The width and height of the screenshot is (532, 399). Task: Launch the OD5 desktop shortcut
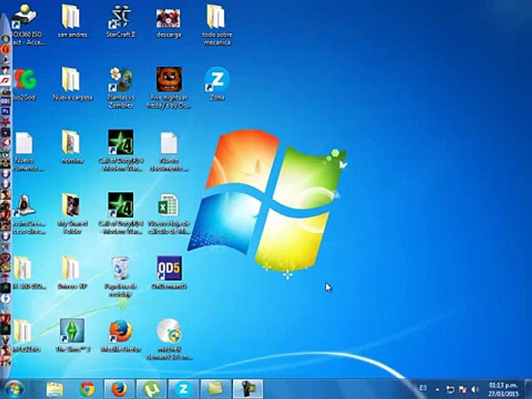pyautogui.click(x=169, y=273)
